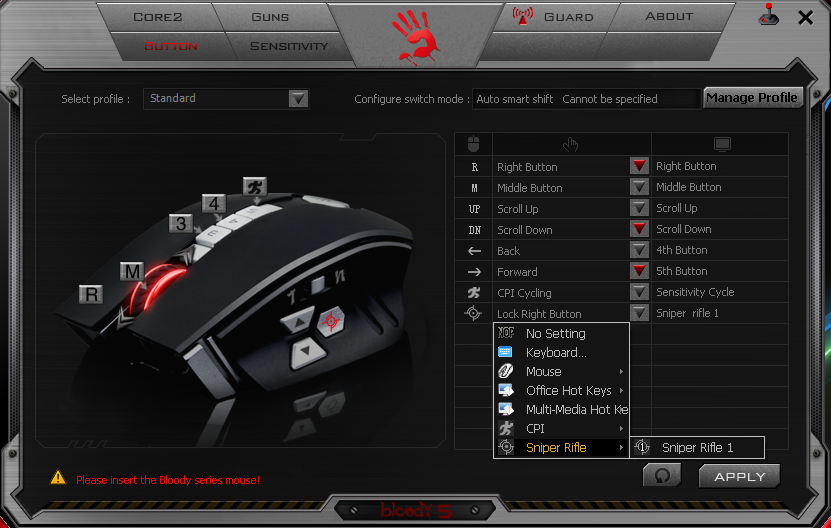Click the M label on mouse diagram
The width and height of the screenshot is (831, 528).
click(x=132, y=272)
